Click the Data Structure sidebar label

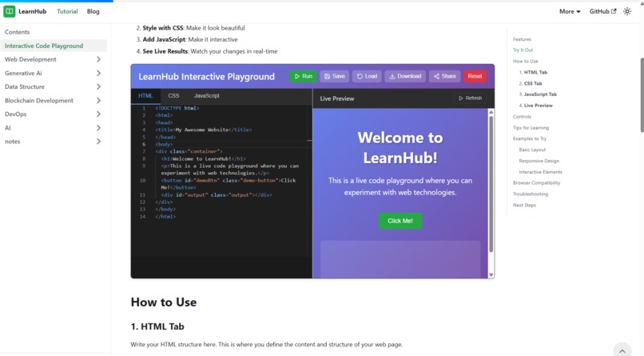(x=25, y=86)
